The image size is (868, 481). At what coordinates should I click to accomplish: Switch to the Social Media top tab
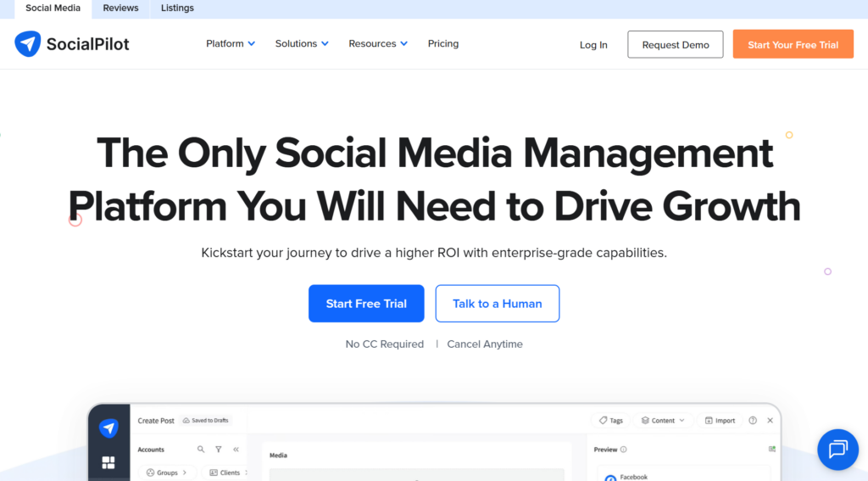[x=53, y=8]
